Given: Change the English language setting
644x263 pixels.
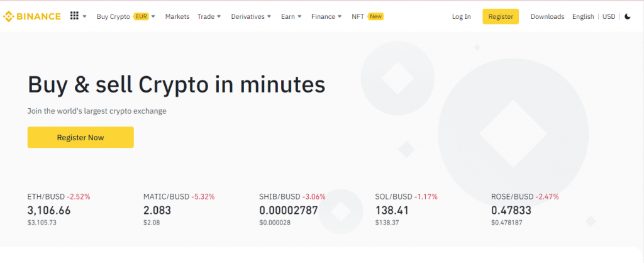Looking at the screenshot, I should click(x=583, y=16).
